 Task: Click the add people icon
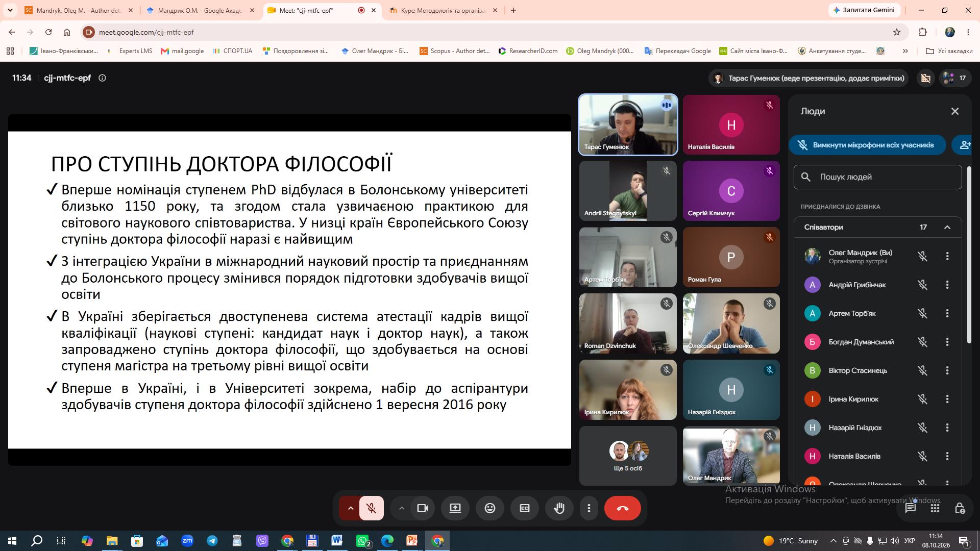point(965,145)
